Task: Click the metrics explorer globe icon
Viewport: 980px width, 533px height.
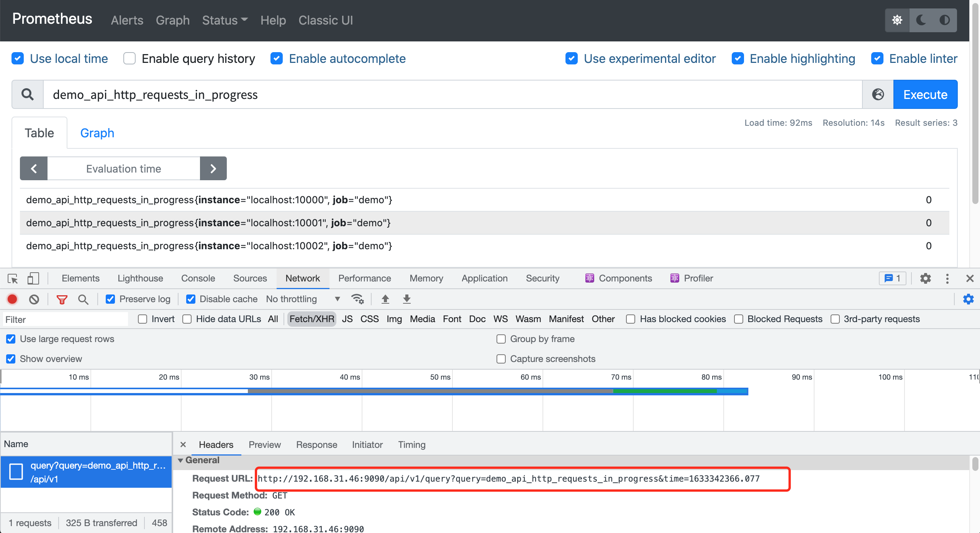Action: tap(878, 94)
